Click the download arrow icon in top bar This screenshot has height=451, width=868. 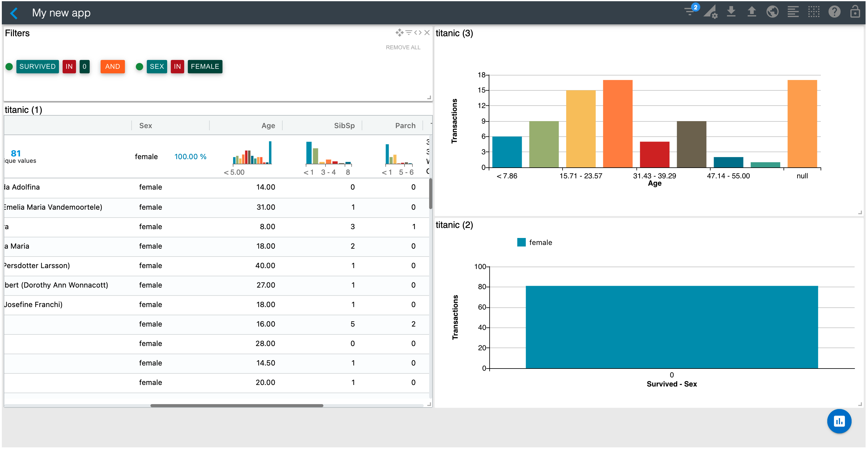click(731, 12)
